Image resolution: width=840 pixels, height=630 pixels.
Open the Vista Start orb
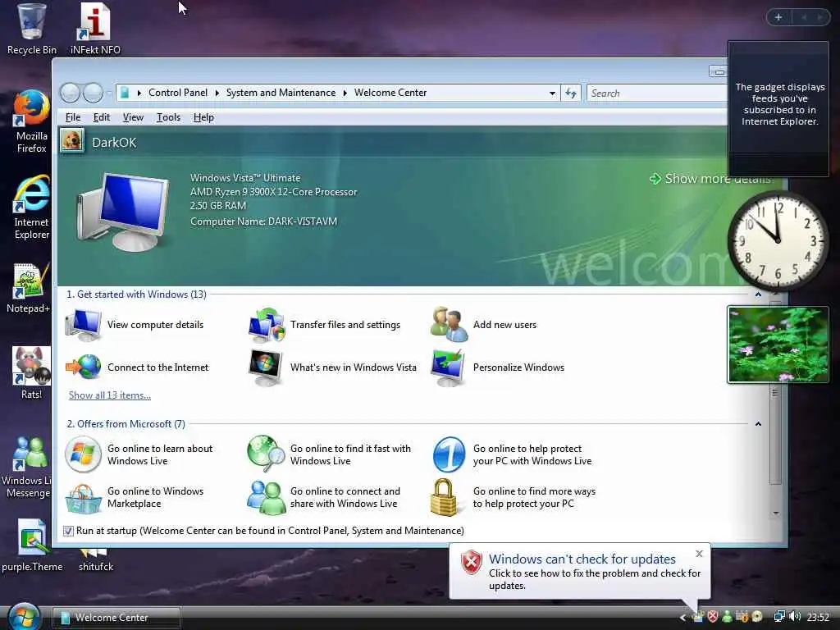tap(24, 616)
